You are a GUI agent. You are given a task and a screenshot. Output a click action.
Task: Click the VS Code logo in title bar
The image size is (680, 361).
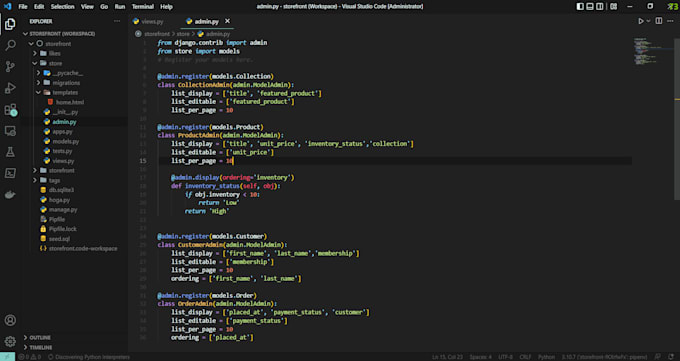point(7,7)
